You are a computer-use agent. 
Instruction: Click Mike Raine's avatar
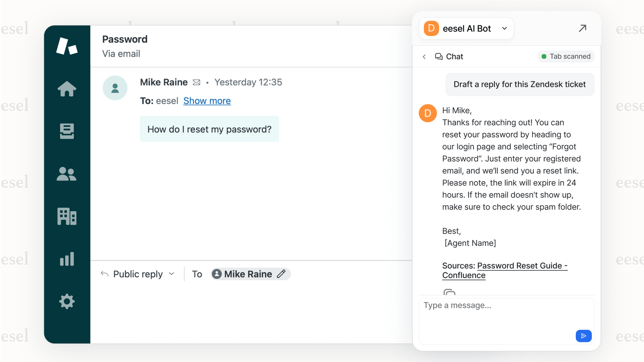click(115, 88)
